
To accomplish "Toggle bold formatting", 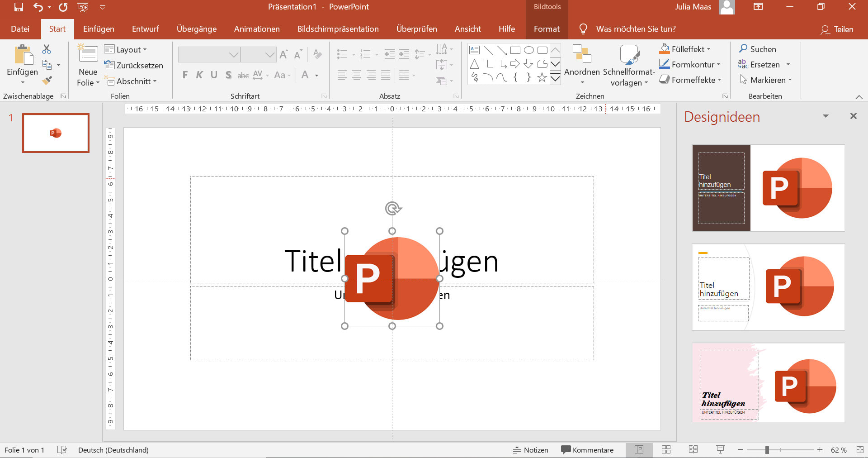I will click(185, 75).
